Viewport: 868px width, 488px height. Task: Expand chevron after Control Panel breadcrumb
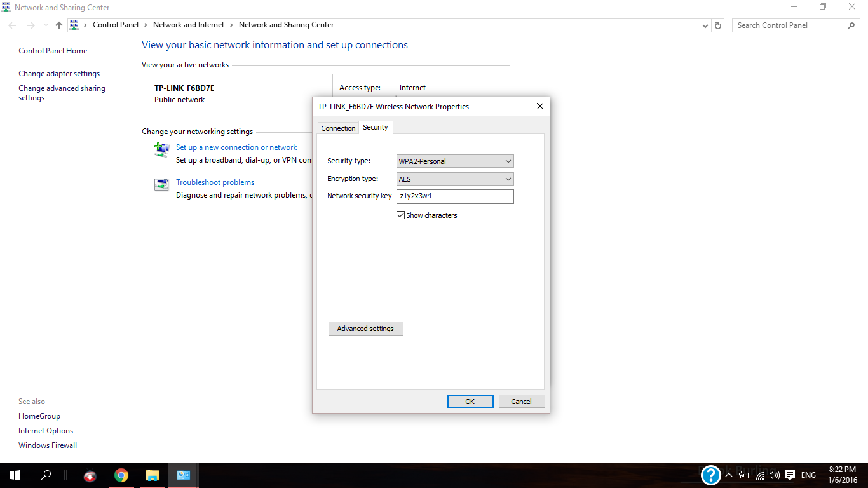click(146, 25)
